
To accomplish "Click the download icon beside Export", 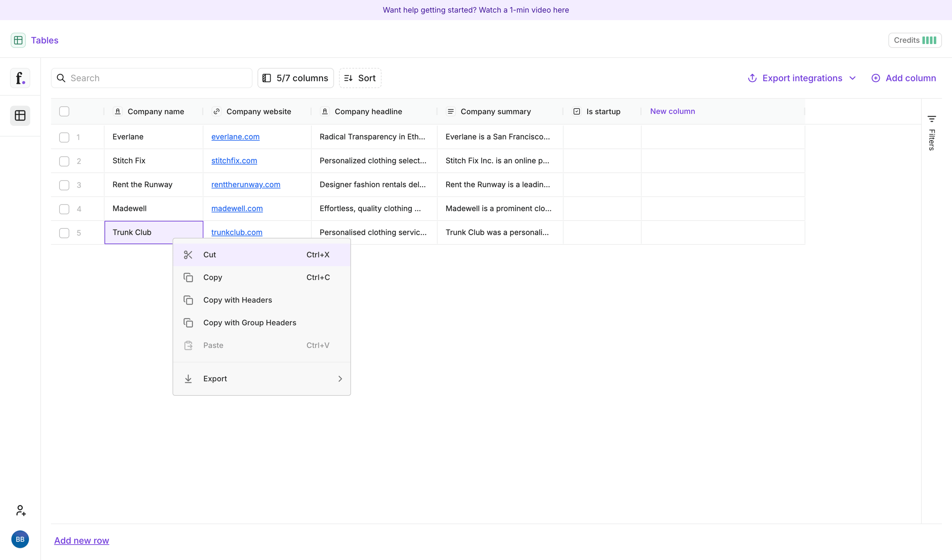I will click(x=188, y=379).
